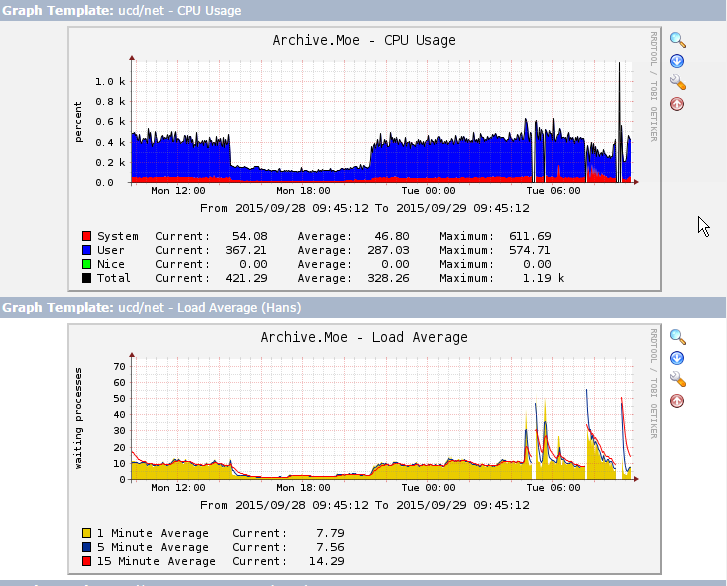Export Load Average graph data via download icon

677,358
